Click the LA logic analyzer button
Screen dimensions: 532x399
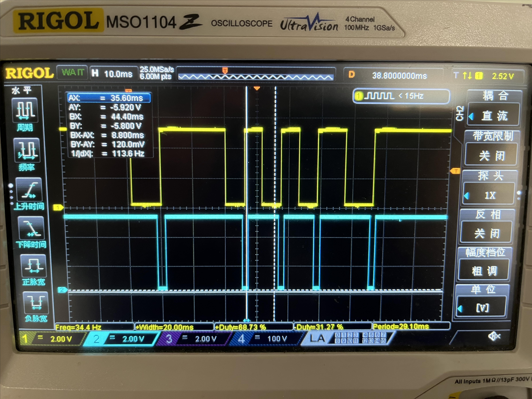[317, 338]
